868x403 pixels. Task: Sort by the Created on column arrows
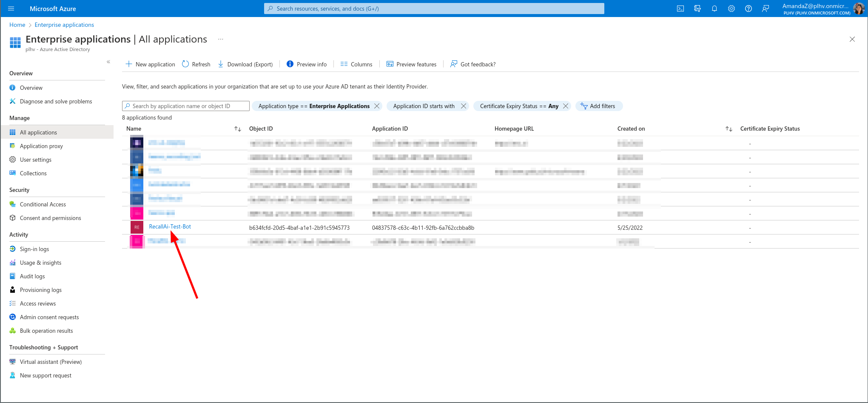tap(729, 129)
